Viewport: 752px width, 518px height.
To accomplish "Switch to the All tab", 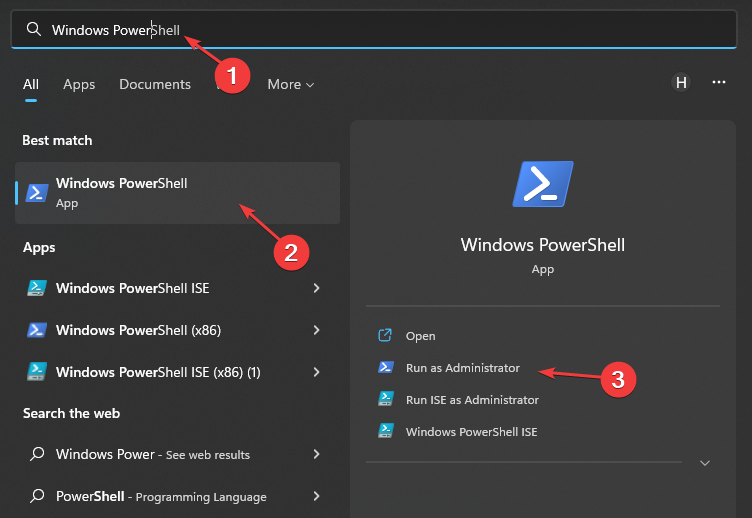I will pyautogui.click(x=31, y=84).
